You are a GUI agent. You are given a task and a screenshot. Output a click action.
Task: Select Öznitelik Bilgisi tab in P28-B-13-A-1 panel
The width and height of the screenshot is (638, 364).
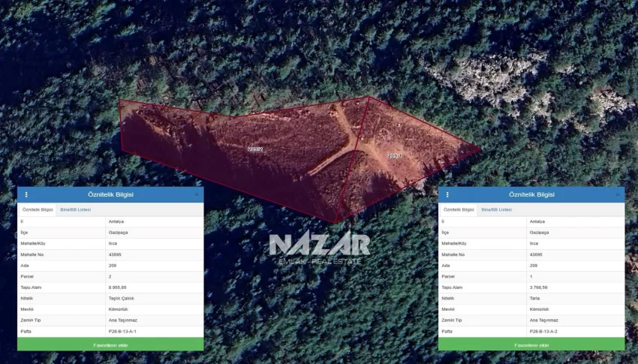(x=37, y=209)
